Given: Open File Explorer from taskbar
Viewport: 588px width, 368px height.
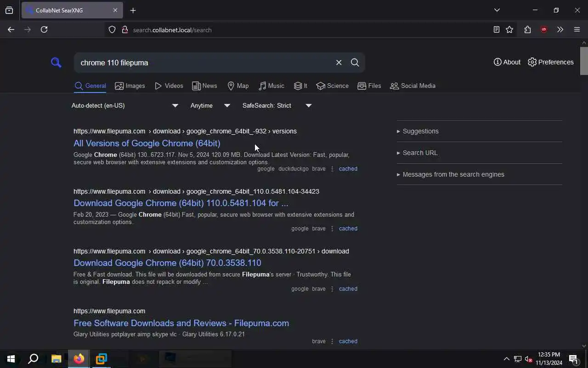Looking at the screenshot, I should point(56,359).
